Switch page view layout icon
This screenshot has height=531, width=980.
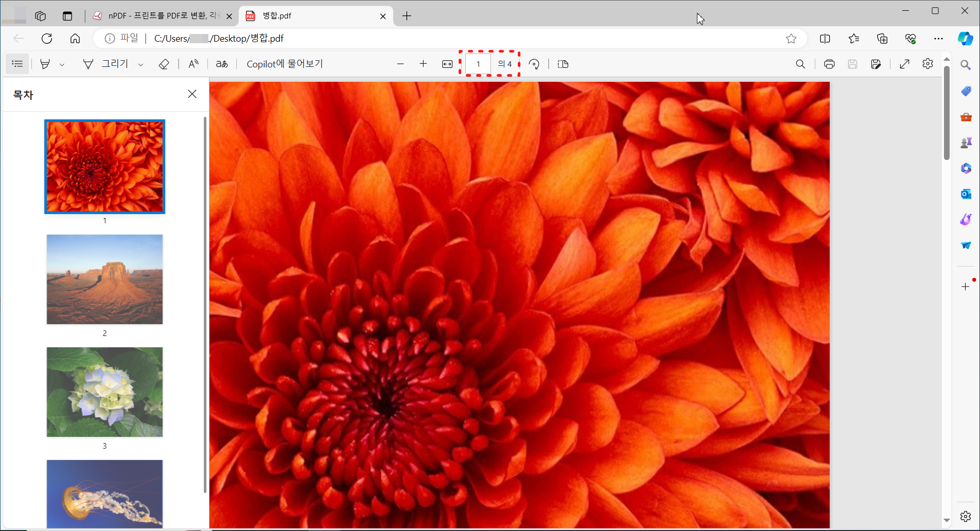tap(563, 64)
